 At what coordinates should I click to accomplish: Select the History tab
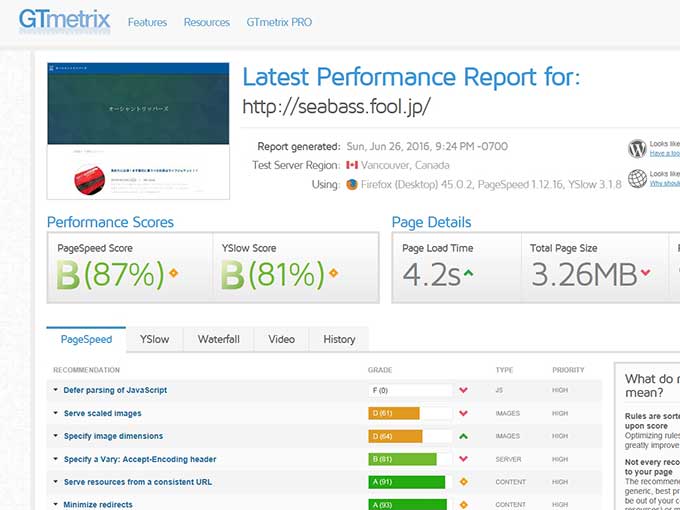(339, 339)
